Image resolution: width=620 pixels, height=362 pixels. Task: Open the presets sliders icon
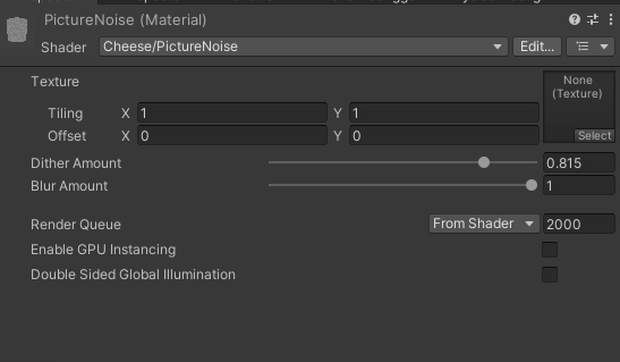coord(592,19)
